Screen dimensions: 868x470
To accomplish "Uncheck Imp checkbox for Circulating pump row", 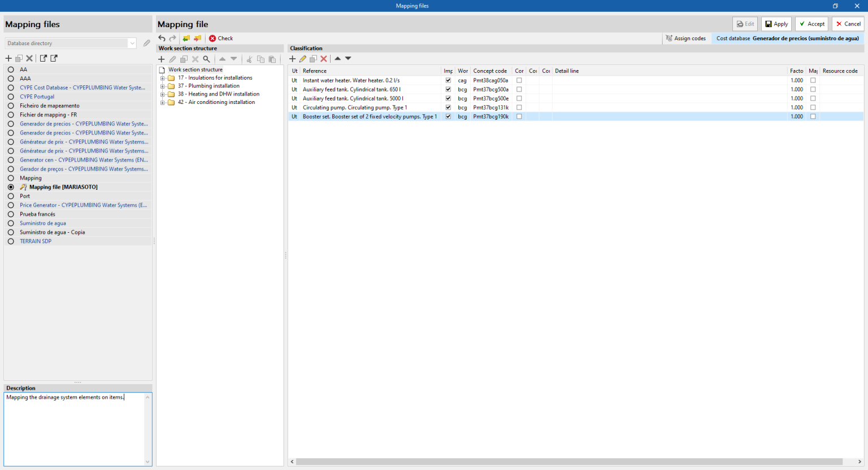I will point(448,107).
